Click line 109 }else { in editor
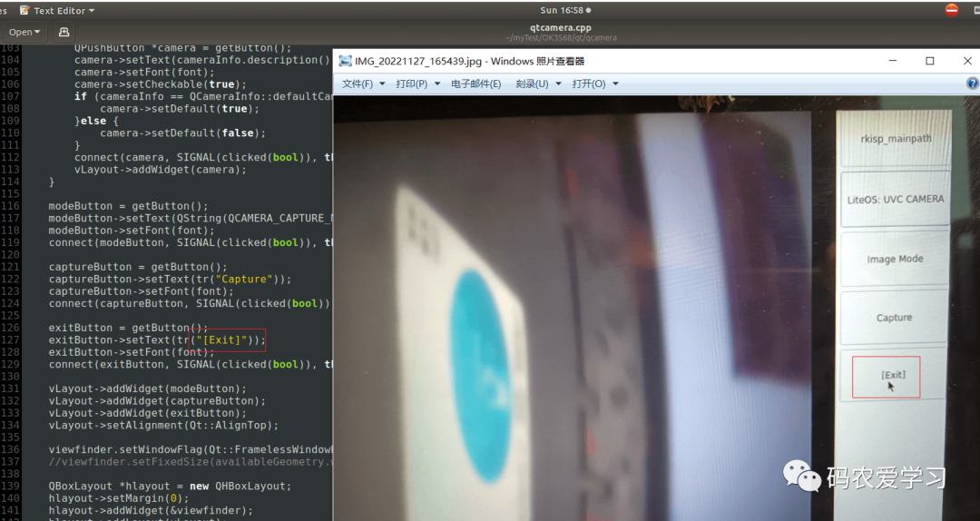Screen dimensions: 980x521 pos(96,121)
